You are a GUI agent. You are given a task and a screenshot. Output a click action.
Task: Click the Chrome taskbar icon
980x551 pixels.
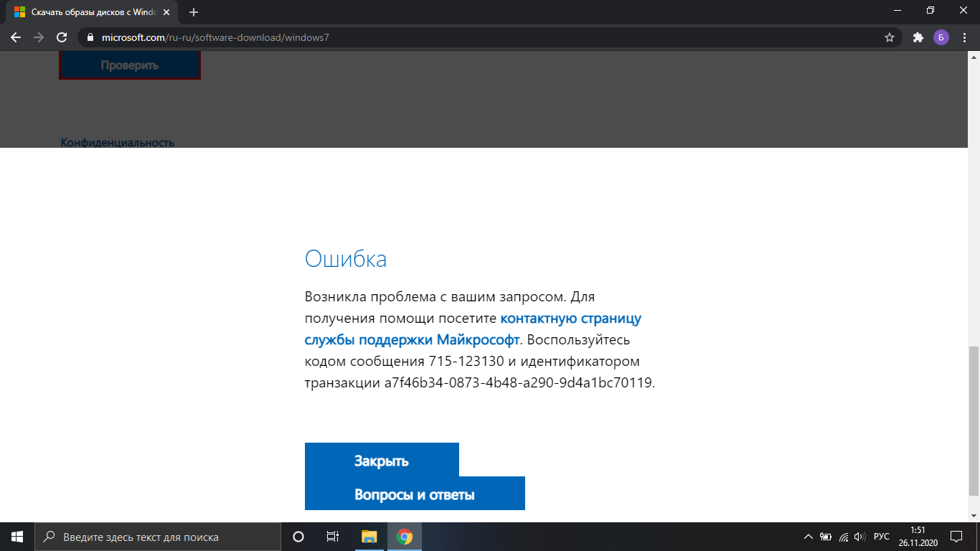[x=405, y=537]
